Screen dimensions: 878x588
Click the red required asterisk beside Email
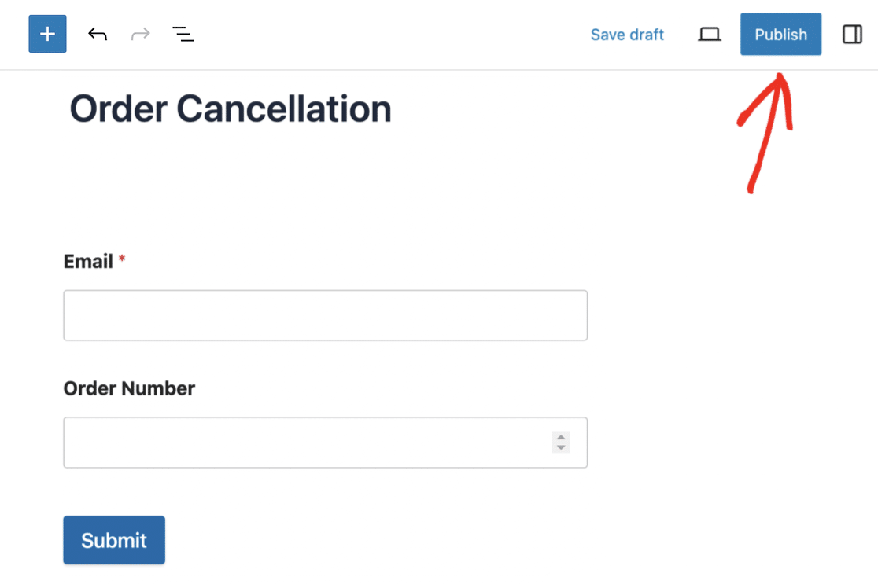pos(122,259)
